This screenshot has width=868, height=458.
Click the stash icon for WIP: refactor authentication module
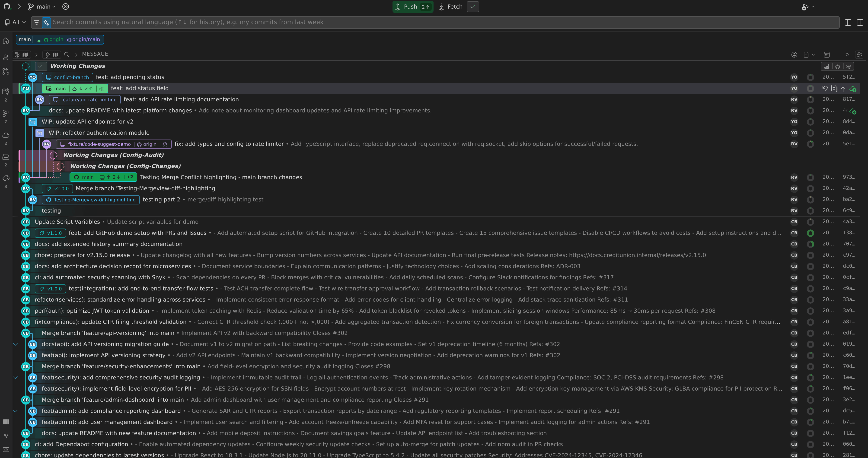(39, 133)
